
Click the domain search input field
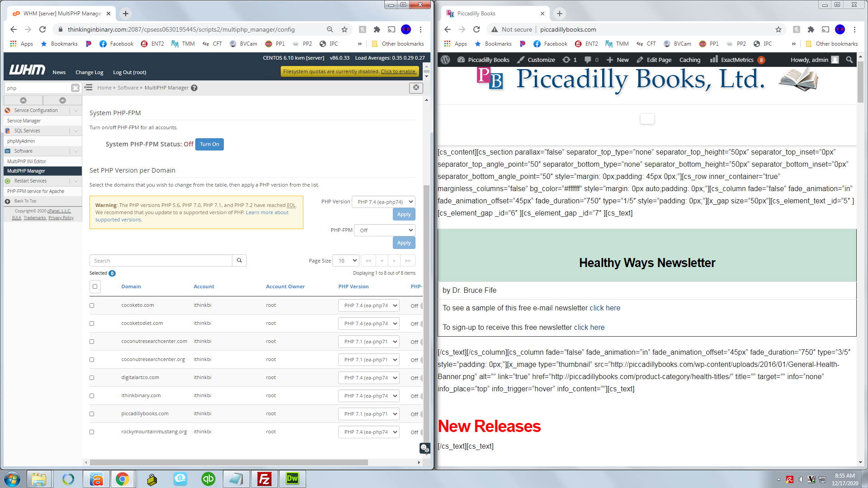point(160,261)
